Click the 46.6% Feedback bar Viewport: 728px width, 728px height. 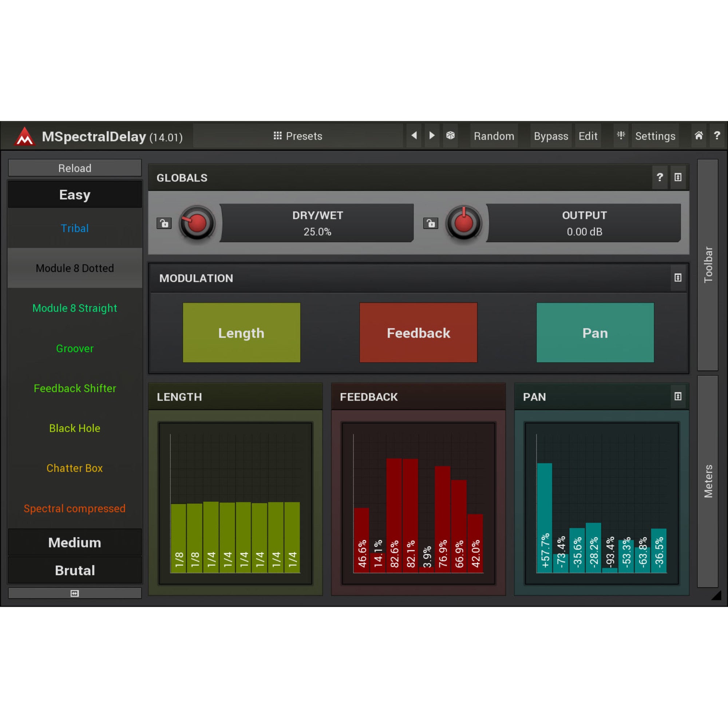click(x=361, y=540)
